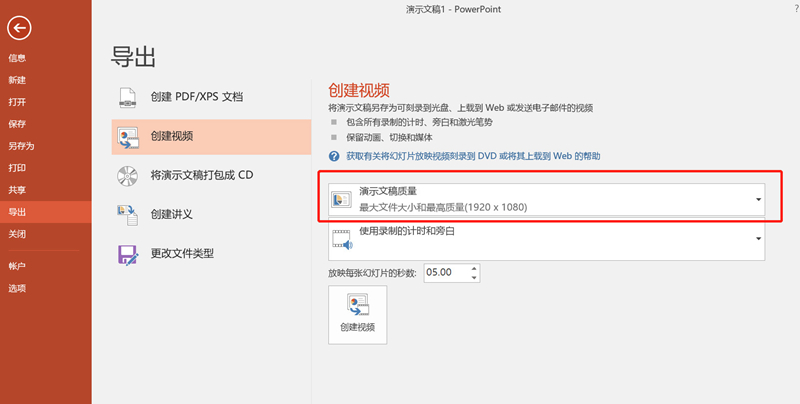This screenshot has height=404, width=800.
Task: Expand the 演示文稿质量 dropdown arrow
Action: 759,199
